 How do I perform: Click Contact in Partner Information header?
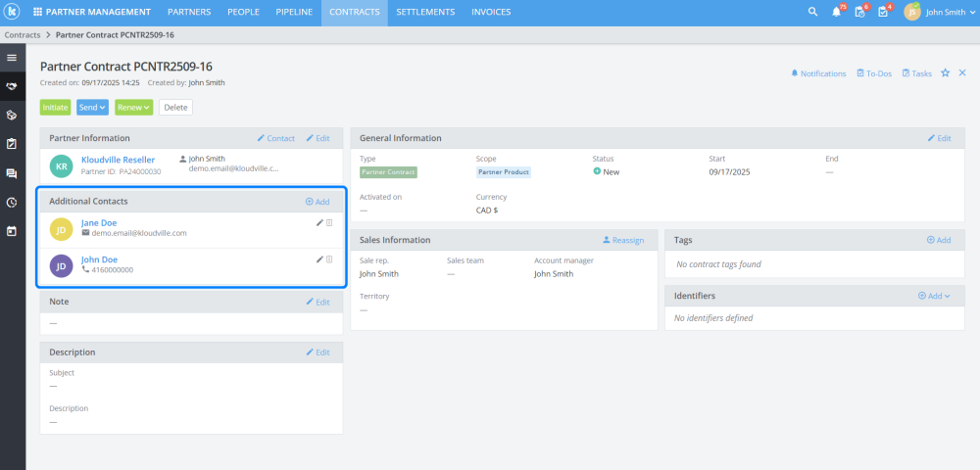click(x=275, y=138)
